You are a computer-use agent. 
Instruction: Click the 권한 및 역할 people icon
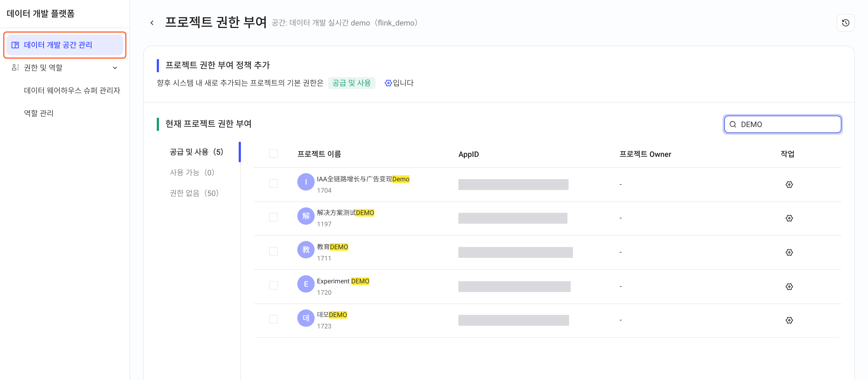pos(15,67)
